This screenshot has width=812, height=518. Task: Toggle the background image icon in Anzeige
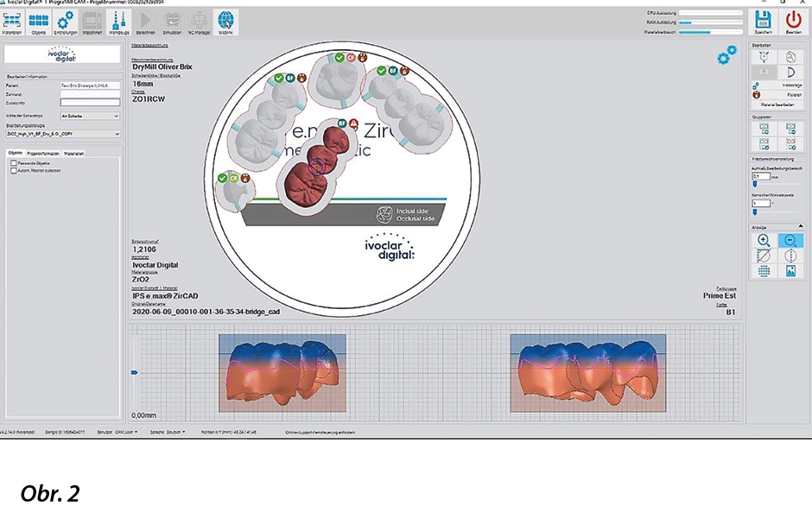click(790, 270)
